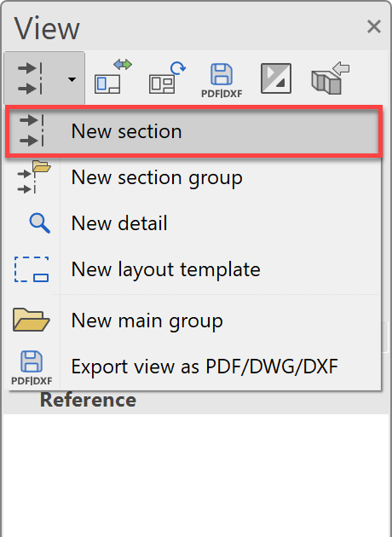Select New main group menu item
Screen dimensions: 392x537
193,320
